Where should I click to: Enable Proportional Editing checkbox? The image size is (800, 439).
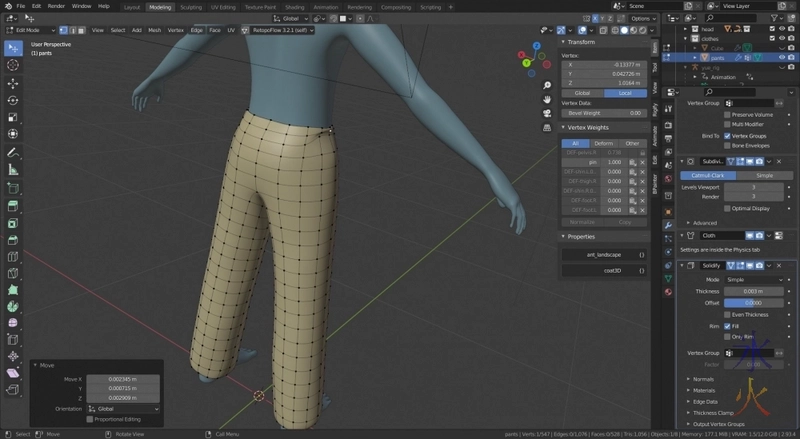(90, 419)
